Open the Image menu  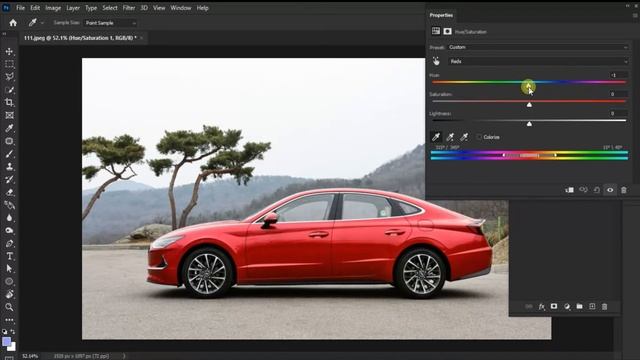tap(53, 8)
